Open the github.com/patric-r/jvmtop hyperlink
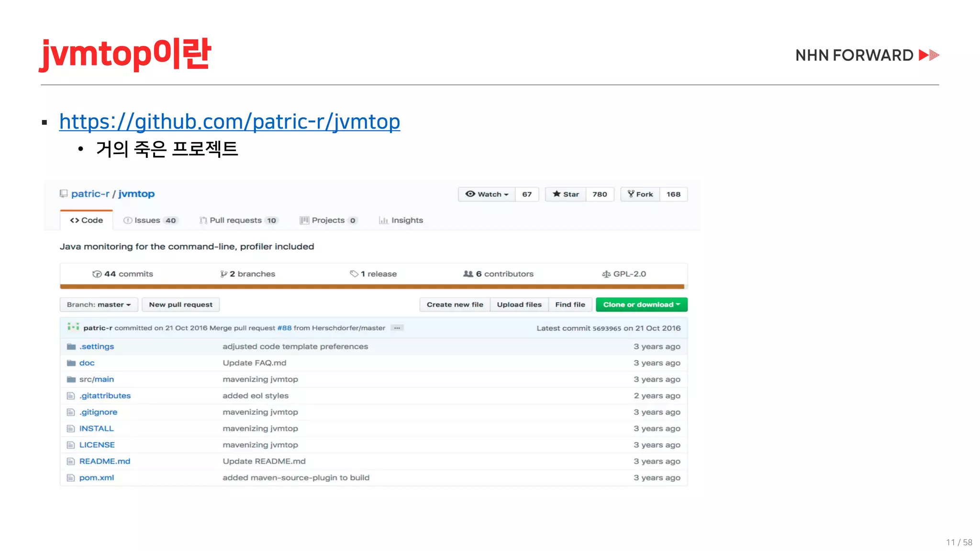This screenshot has height=551, width=980. (230, 121)
